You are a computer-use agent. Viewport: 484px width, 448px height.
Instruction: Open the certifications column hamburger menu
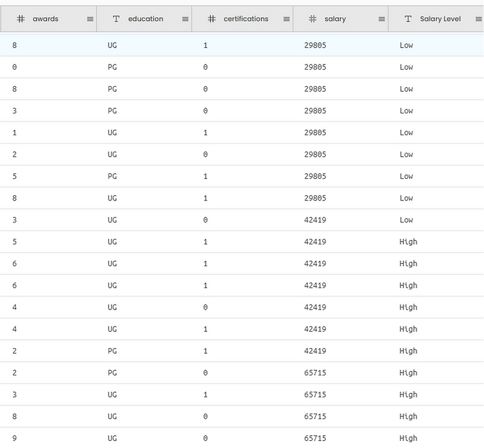[286, 19]
